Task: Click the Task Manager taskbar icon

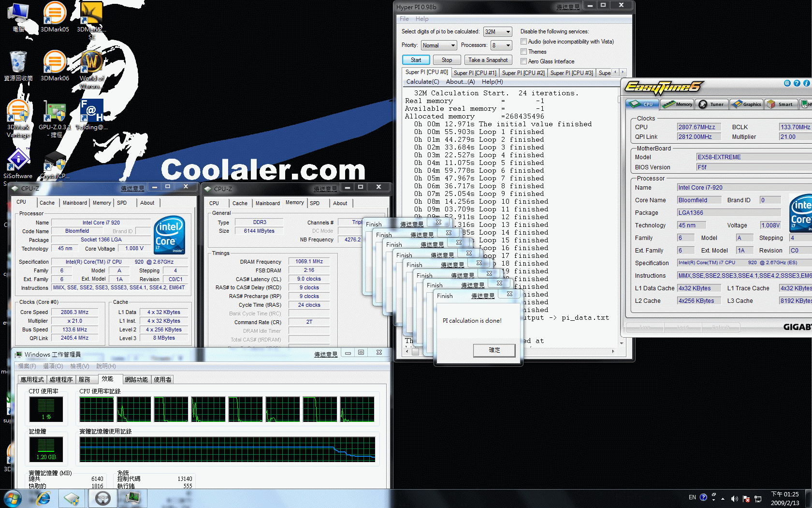Action: (132, 498)
